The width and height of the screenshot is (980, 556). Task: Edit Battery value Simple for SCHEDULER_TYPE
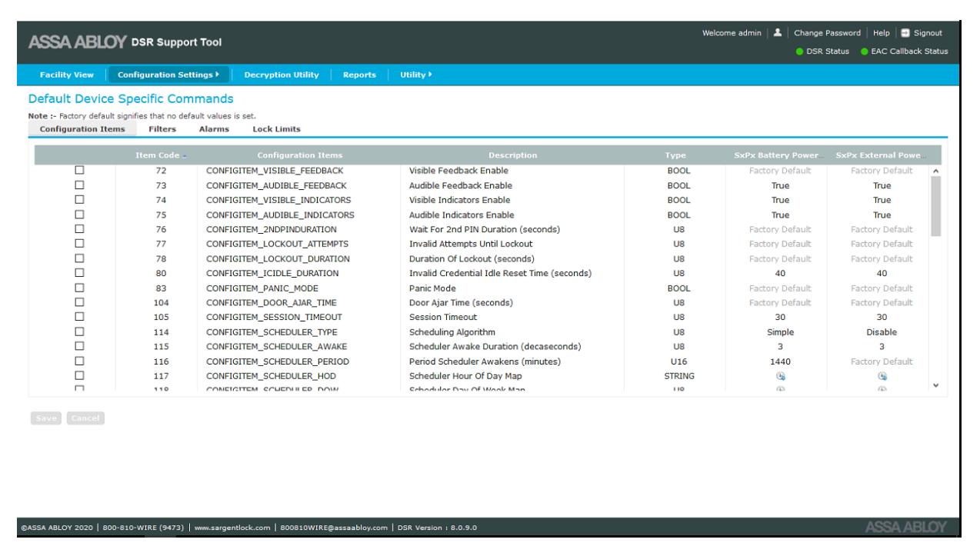(779, 332)
